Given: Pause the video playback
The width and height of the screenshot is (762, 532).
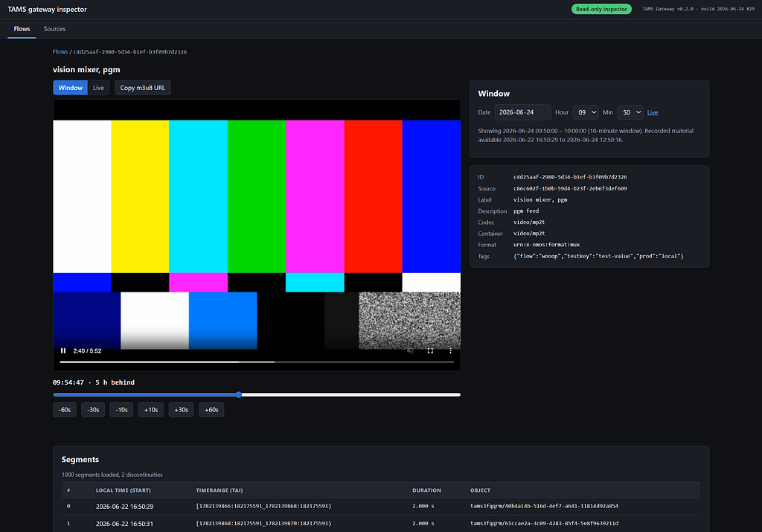Looking at the screenshot, I should click(63, 350).
